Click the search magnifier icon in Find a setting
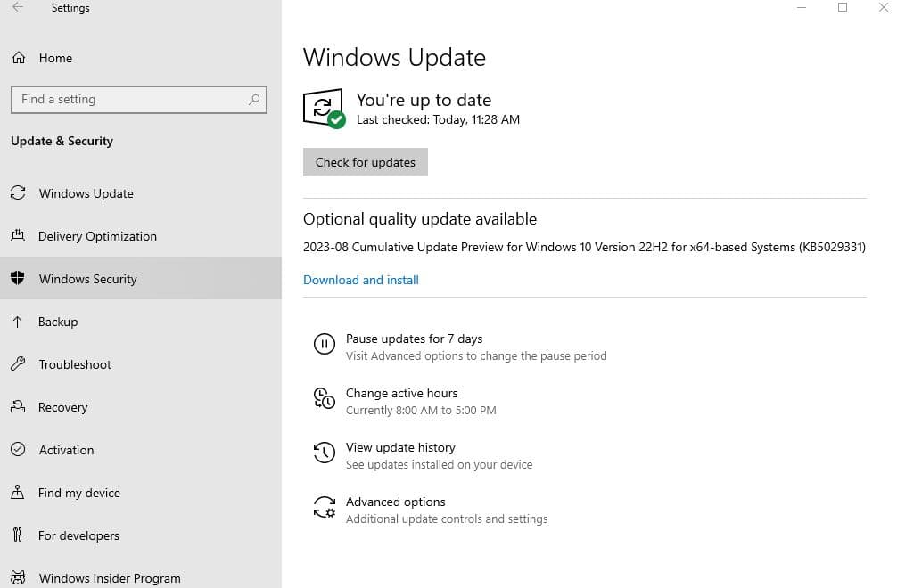The height and width of the screenshot is (588, 897). [254, 100]
